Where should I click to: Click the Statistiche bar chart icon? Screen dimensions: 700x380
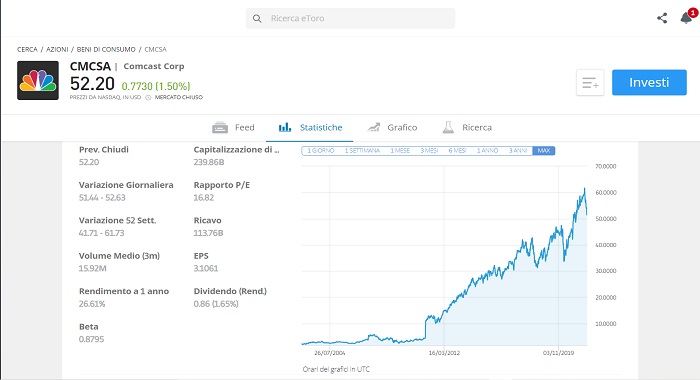(285, 127)
